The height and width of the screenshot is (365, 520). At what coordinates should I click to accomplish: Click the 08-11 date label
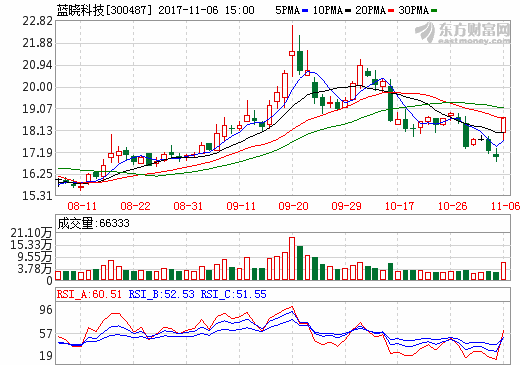point(82,206)
